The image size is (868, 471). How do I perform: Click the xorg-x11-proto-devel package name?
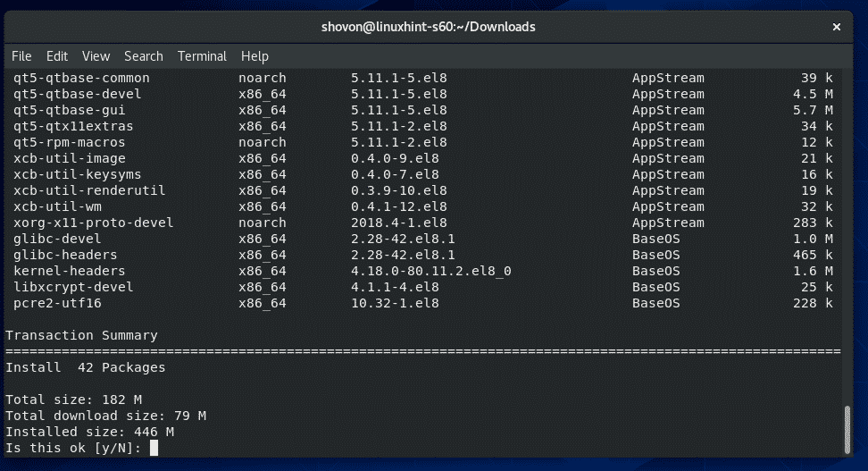click(x=94, y=223)
